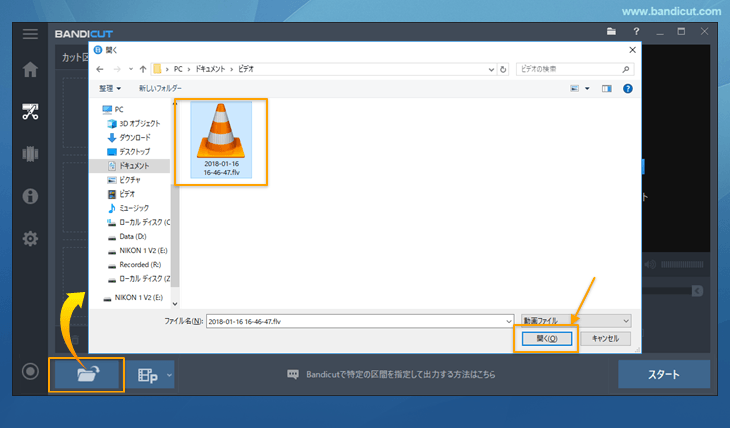This screenshot has width=730, height=428.
Task: Refresh the folder view
Action: [x=503, y=69]
